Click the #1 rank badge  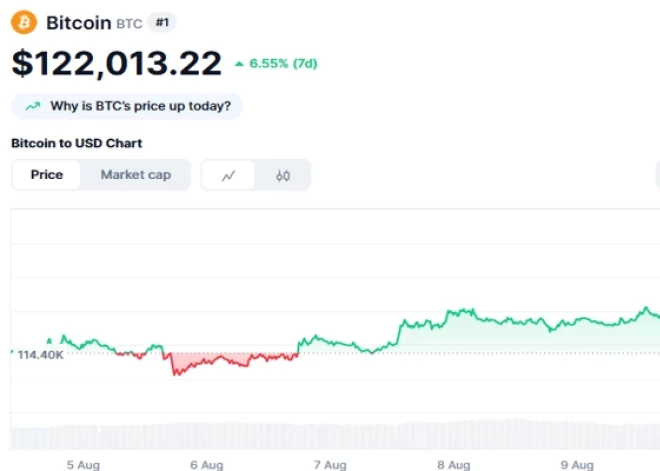[162, 22]
